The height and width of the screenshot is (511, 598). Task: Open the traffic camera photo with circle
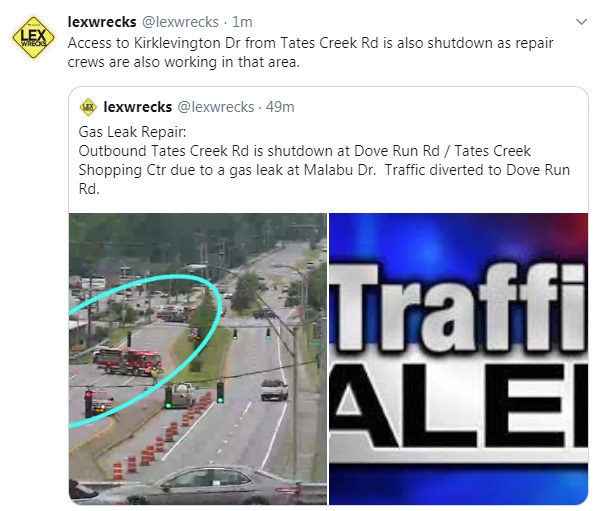click(x=198, y=359)
